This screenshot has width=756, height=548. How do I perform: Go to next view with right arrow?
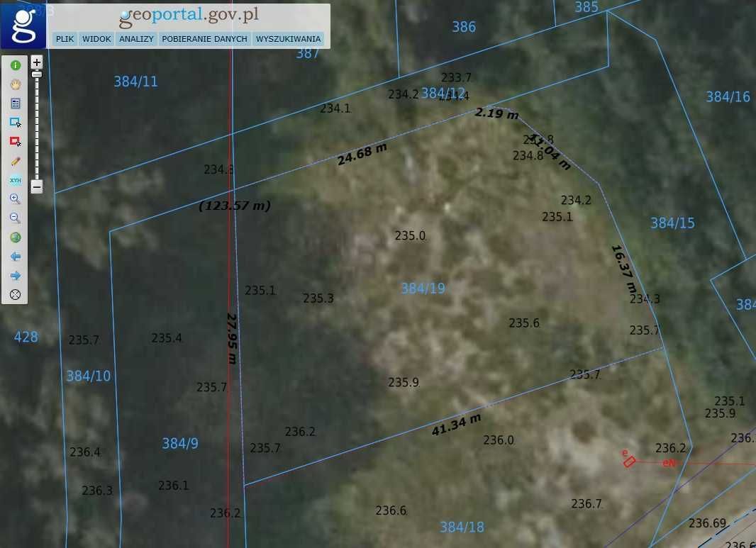[x=16, y=276]
